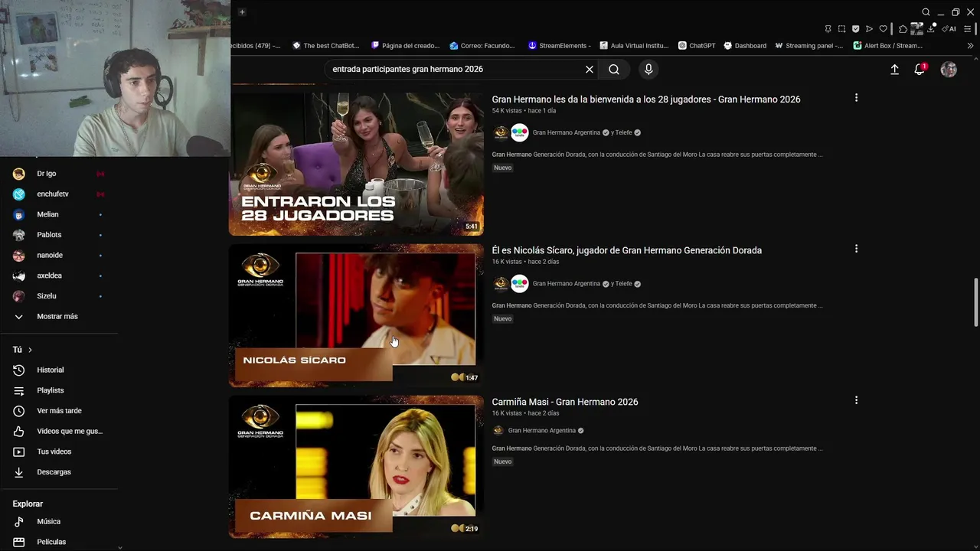Click the send/flow arrow icon in toolbar
The image size is (980, 551).
pos(869,29)
